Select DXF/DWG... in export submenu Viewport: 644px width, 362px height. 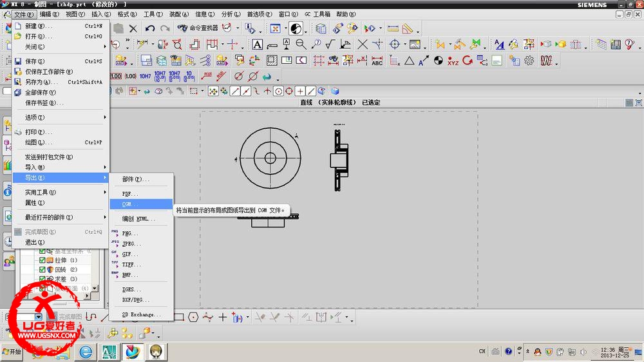point(141,300)
